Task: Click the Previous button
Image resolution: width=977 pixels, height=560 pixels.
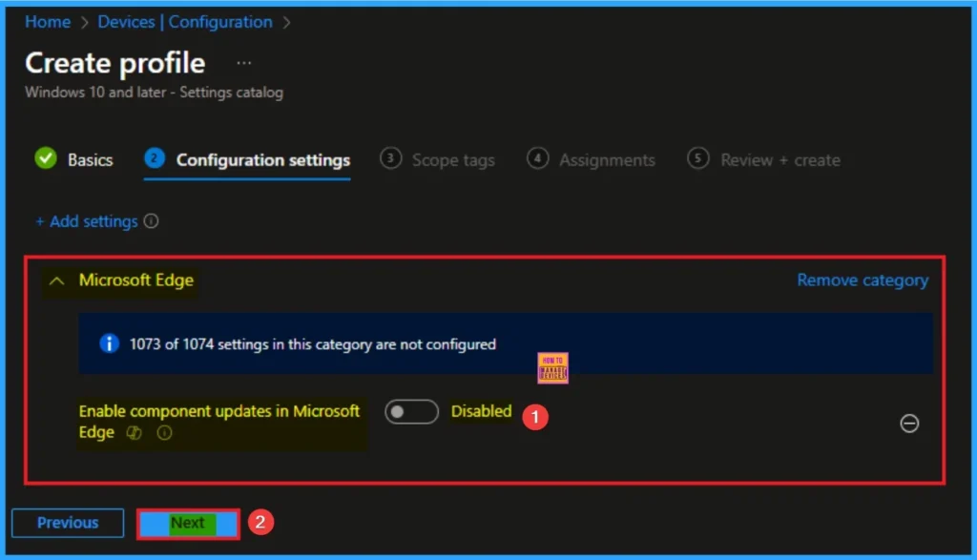Action: (68, 523)
